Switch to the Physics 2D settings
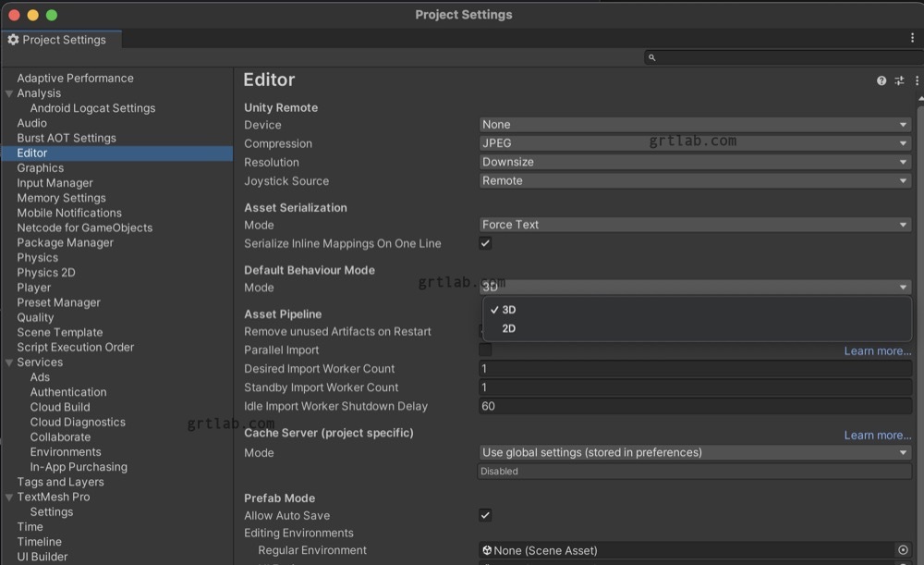 pyautogui.click(x=45, y=272)
